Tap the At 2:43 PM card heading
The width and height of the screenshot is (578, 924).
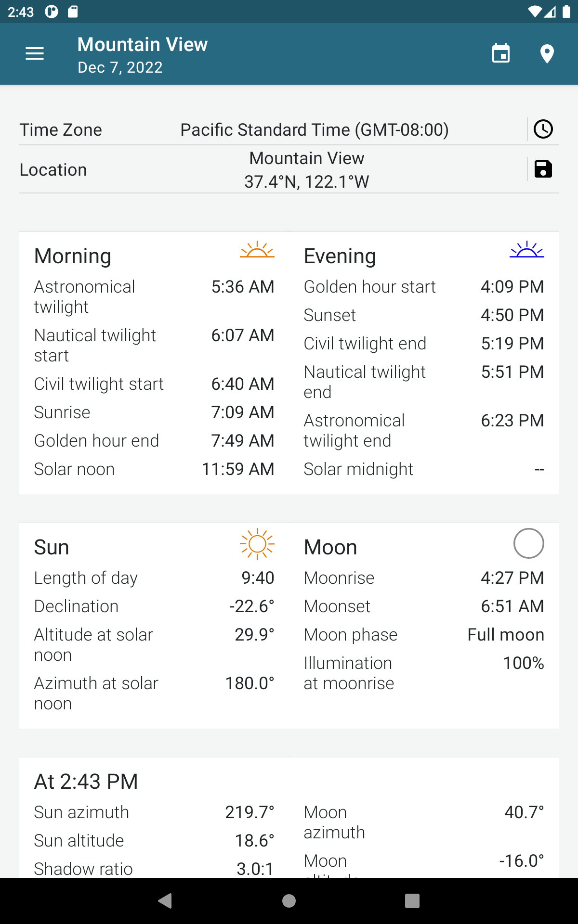click(x=86, y=782)
